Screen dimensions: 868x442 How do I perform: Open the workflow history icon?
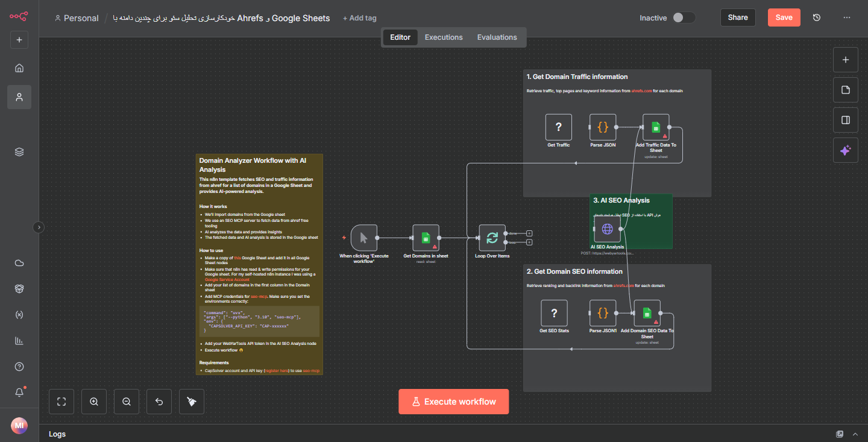817,17
